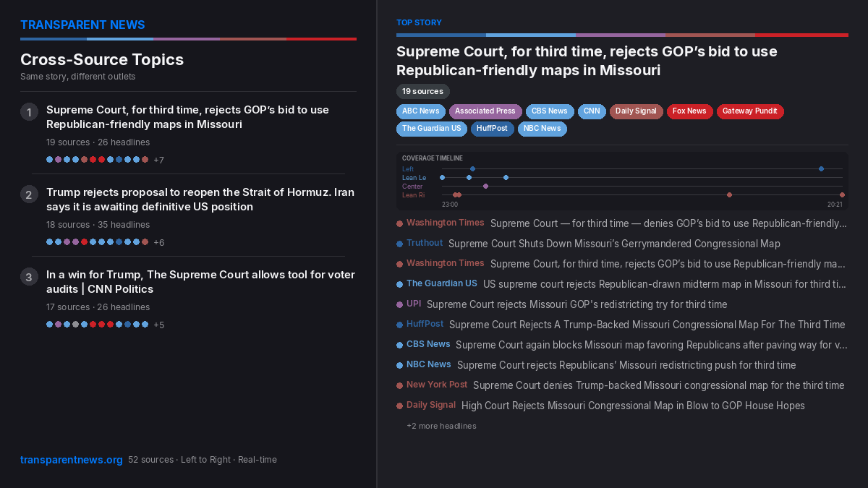
Task: Select the CNN source chip
Action: [592, 111]
